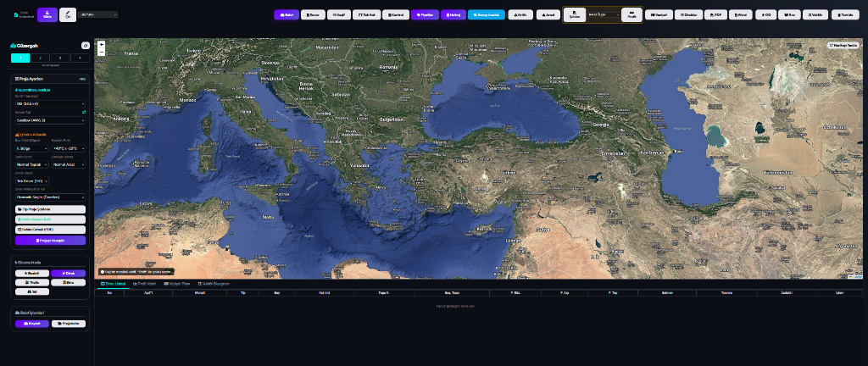Click the Kaydet button under Bulut İşlemleri

(x=32, y=323)
